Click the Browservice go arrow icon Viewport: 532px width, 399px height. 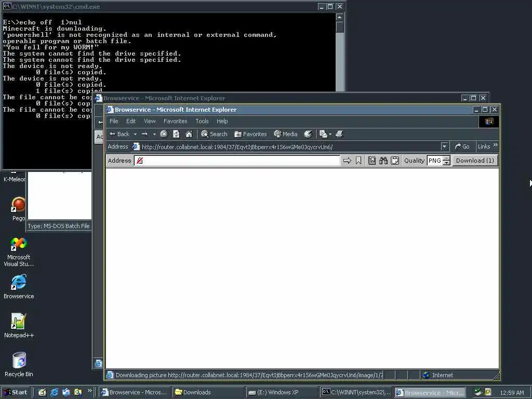347,161
